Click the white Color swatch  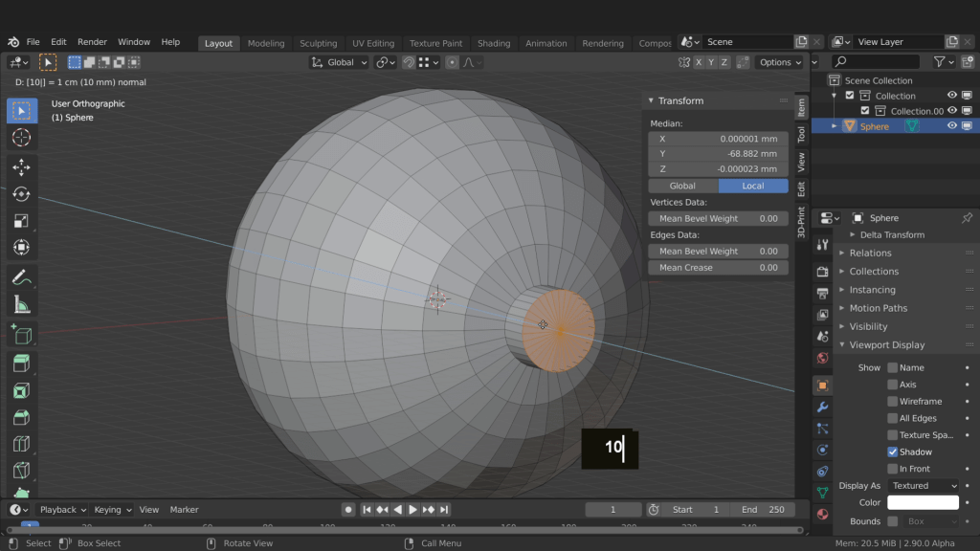(x=923, y=503)
